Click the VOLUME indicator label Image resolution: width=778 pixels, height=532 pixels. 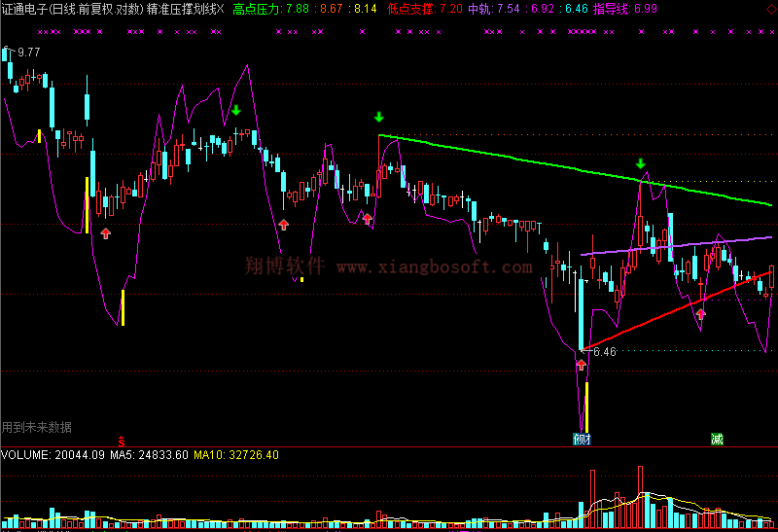(x=28, y=454)
